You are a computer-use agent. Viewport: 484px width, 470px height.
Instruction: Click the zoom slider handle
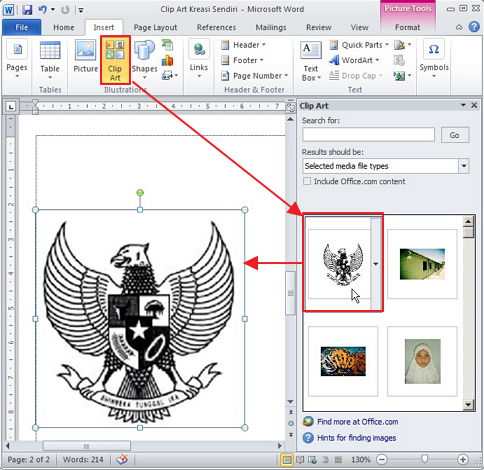424,459
